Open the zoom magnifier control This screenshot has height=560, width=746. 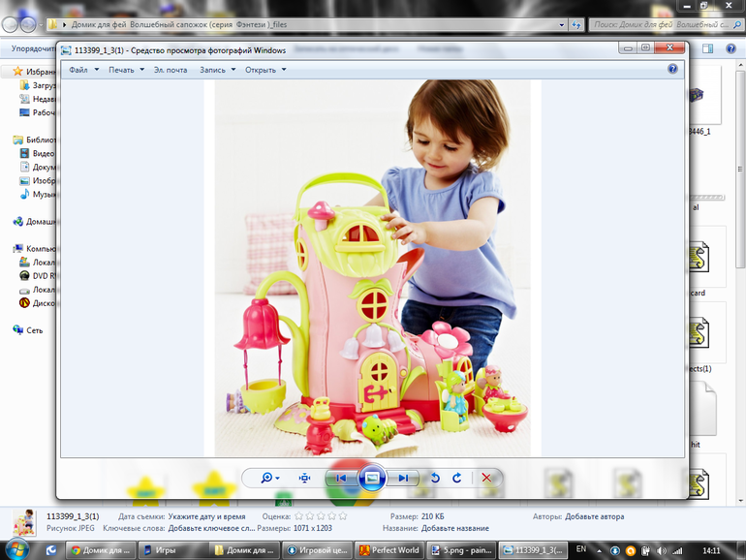click(x=269, y=478)
